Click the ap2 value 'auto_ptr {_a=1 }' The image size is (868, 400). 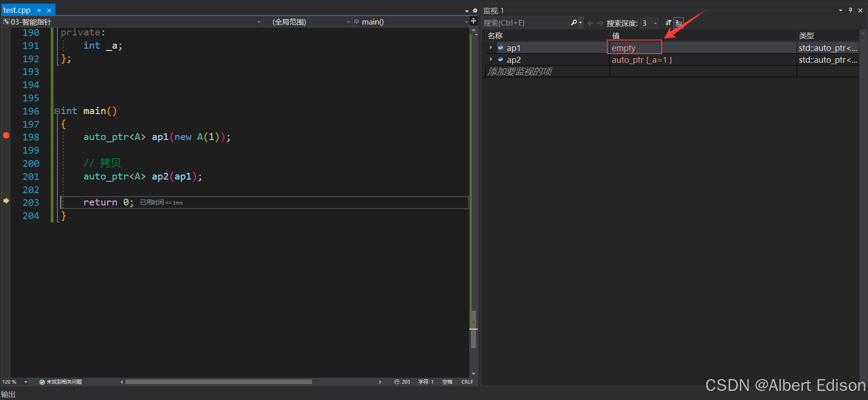click(x=642, y=60)
